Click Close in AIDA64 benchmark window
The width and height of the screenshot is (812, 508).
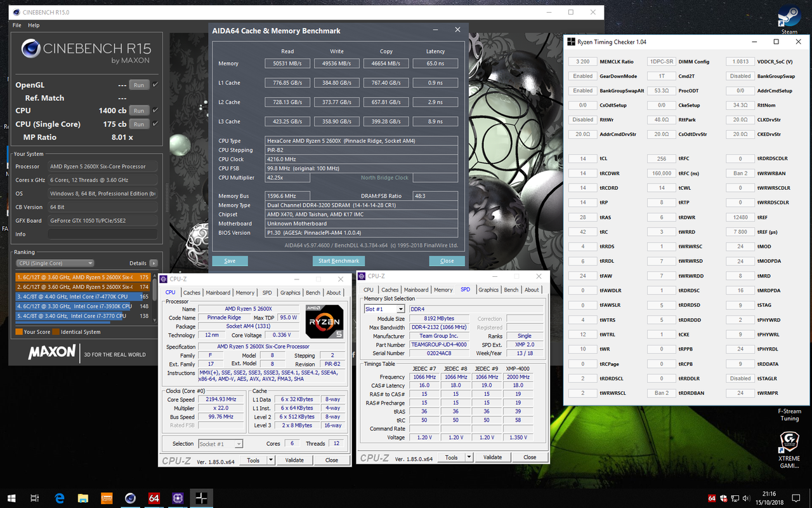tap(447, 261)
